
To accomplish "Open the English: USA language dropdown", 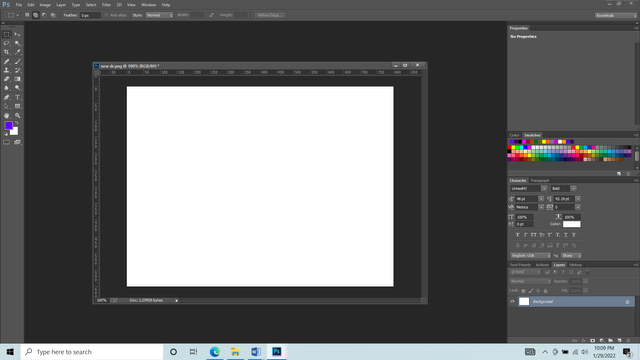I will [530, 256].
